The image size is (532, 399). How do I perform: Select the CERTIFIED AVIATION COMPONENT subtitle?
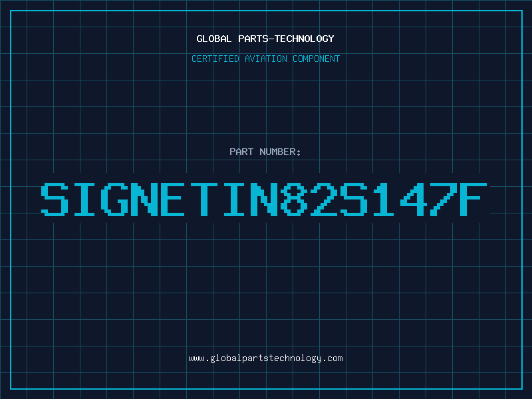265,59
